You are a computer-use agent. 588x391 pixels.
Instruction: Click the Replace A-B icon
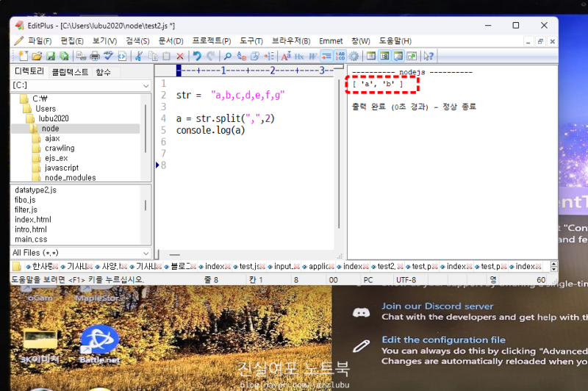(242, 57)
